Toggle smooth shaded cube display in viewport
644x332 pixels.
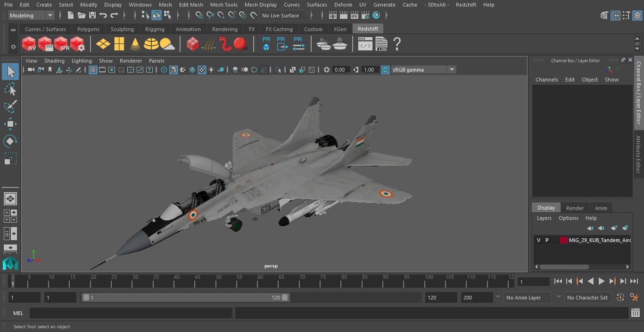point(173,70)
